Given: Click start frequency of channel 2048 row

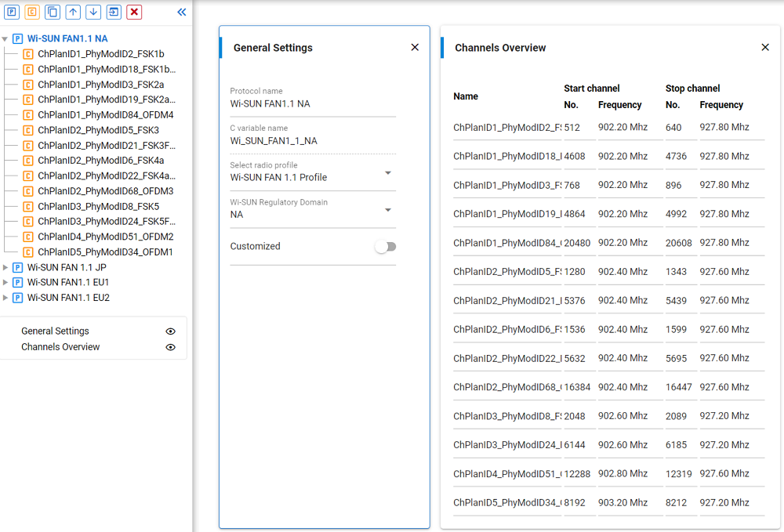Looking at the screenshot, I should (x=622, y=416).
